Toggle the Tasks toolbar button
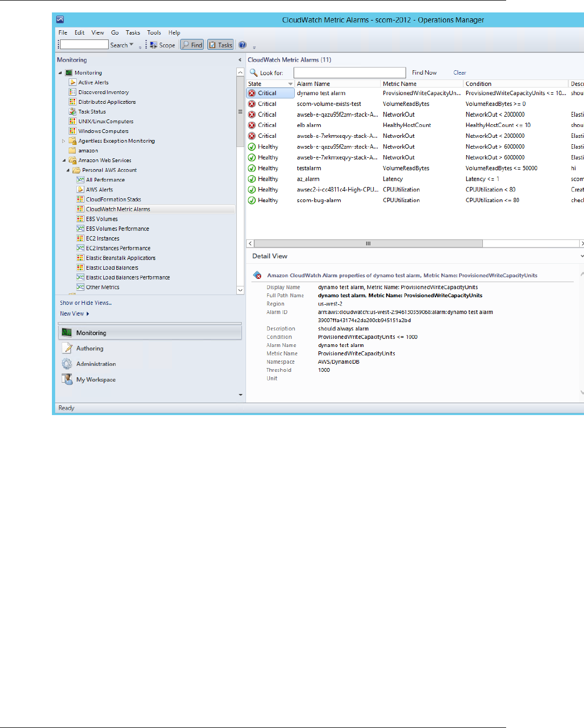 [x=221, y=45]
